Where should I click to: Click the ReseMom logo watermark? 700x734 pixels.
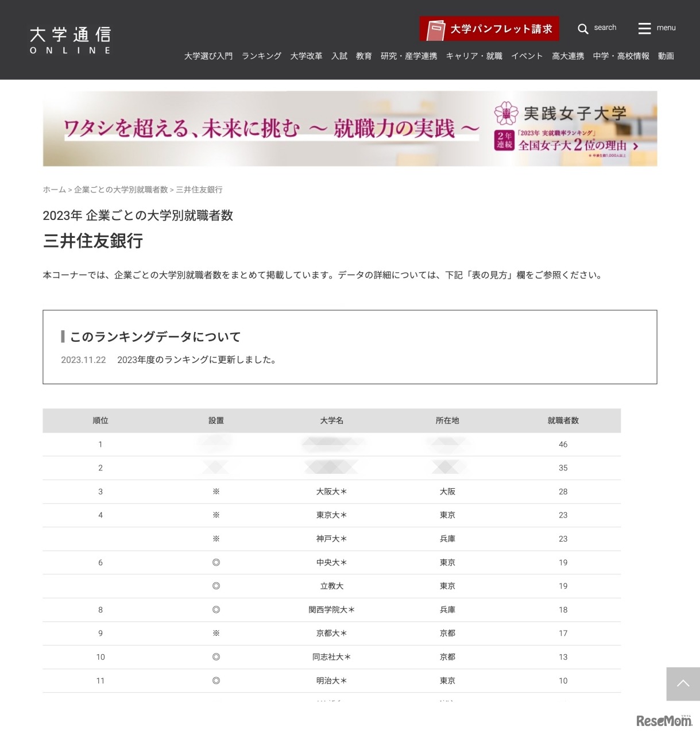[664, 720]
